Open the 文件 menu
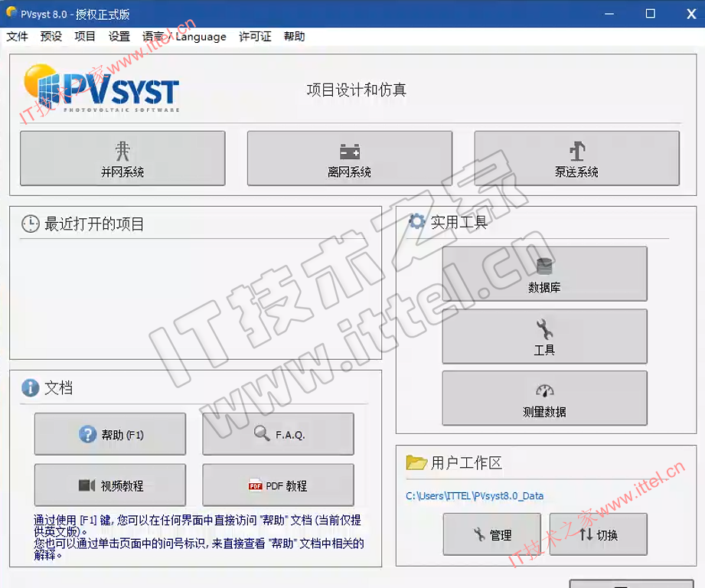The width and height of the screenshot is (705, 588). click(18, 36)
